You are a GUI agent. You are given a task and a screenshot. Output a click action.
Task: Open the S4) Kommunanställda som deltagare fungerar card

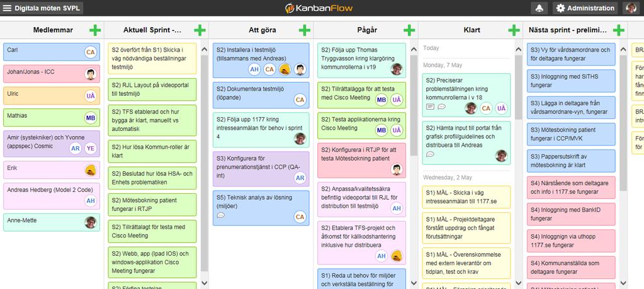tap(571, 268)
